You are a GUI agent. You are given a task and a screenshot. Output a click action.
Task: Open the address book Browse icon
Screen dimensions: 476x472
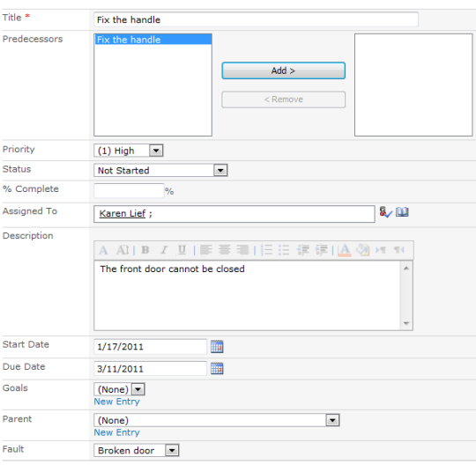(x=402, y=211)
